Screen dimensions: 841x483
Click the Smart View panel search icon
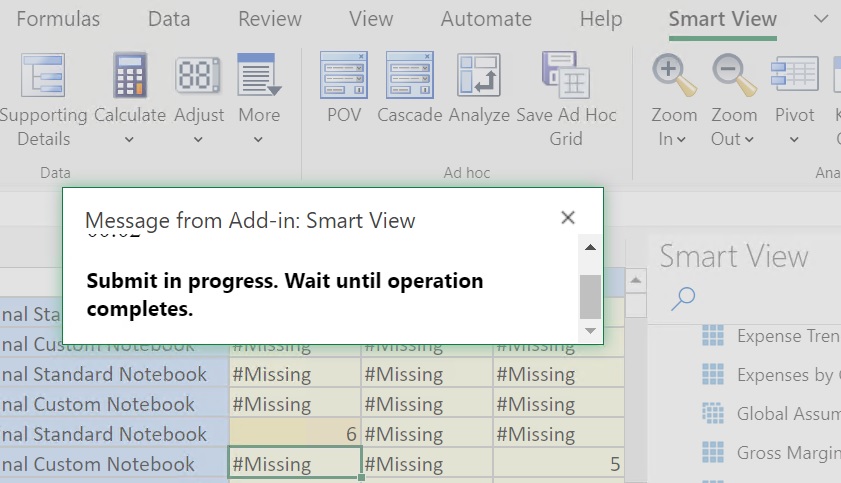coord(684,297)
